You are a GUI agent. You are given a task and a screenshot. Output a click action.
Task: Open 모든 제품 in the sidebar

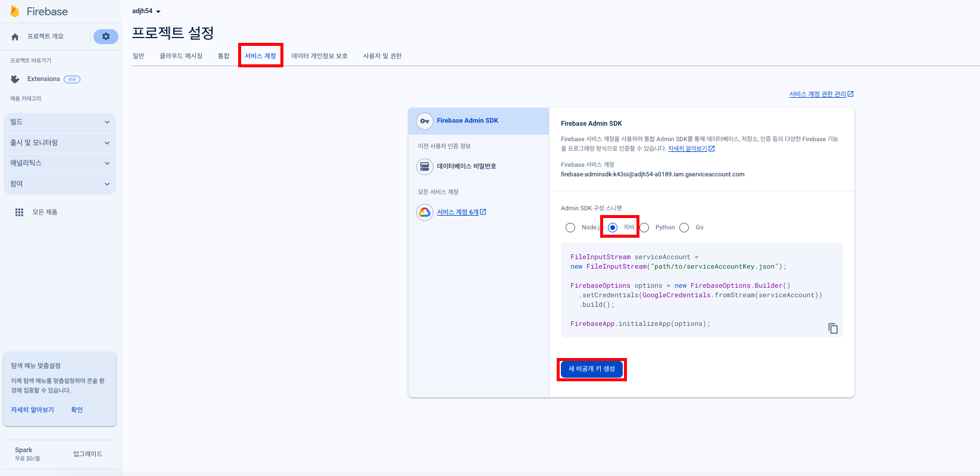[x=45, y=212]
